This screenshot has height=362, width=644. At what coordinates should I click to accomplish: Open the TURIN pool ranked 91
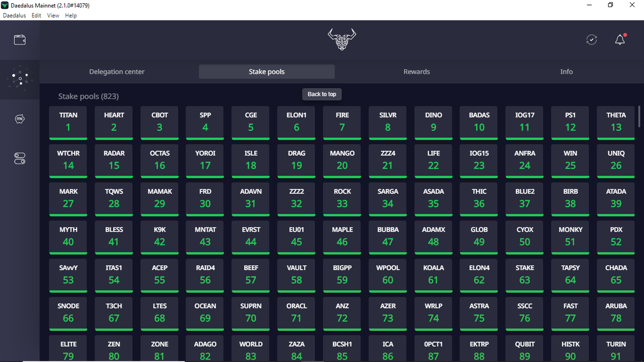pos(616,349)
